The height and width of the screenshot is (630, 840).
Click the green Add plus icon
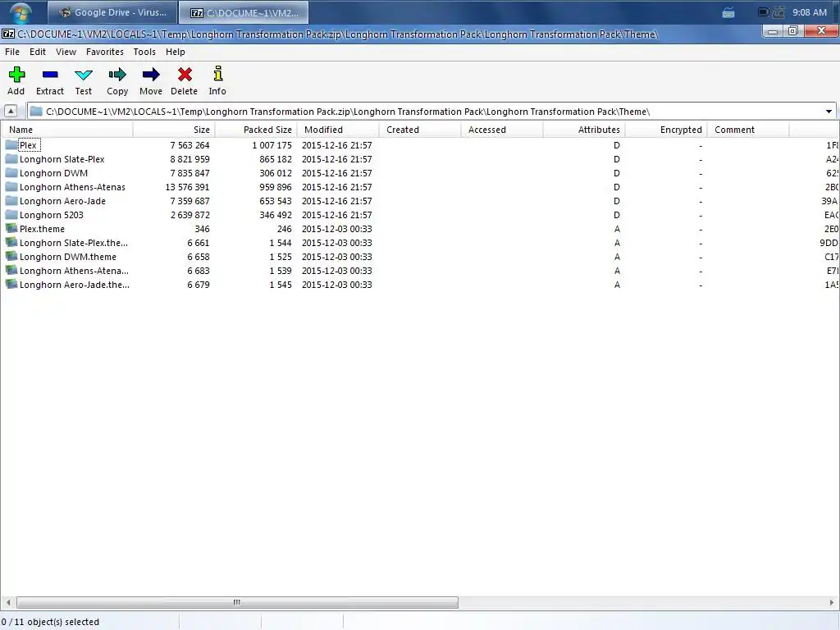(16, 75)
